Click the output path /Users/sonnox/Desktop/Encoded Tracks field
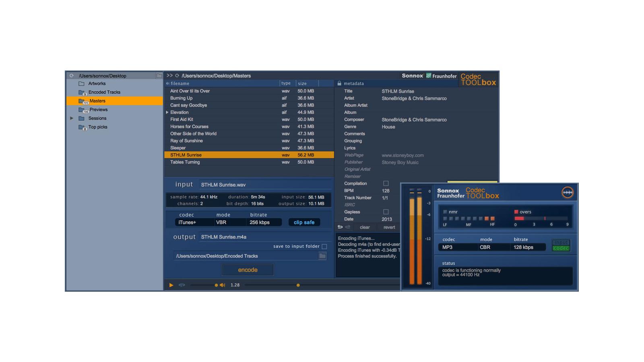 (246, 256)
